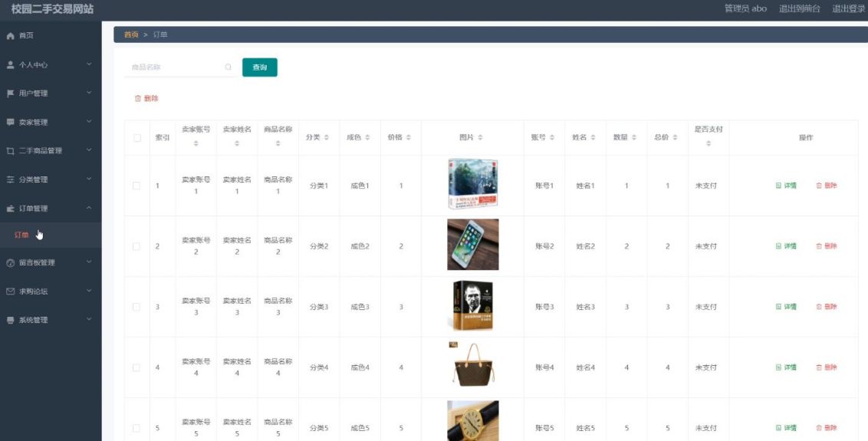This screenshot has height=441, width=868.
Task: Click the book cover thumbnail in row 1
Action: [x=473, y=184]
